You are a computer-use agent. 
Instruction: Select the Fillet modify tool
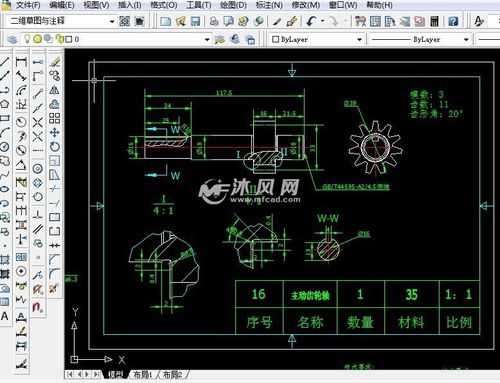pos(55,273)
